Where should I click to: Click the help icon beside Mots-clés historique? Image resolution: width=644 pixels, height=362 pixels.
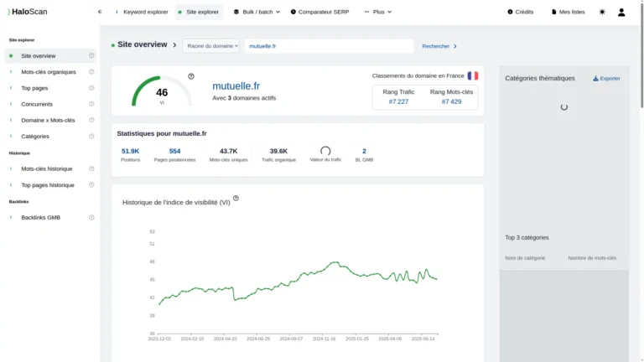(x=91, y=168)
